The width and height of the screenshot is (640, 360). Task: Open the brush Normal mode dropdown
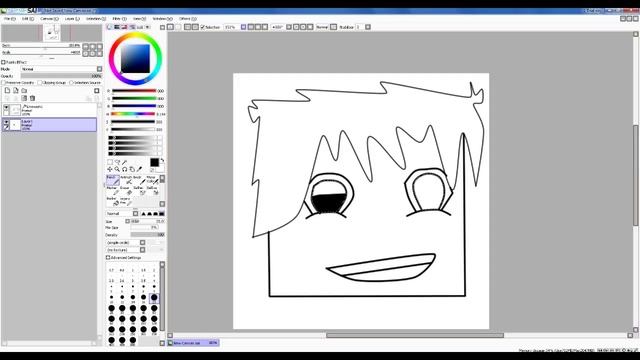tap(122, 214)
